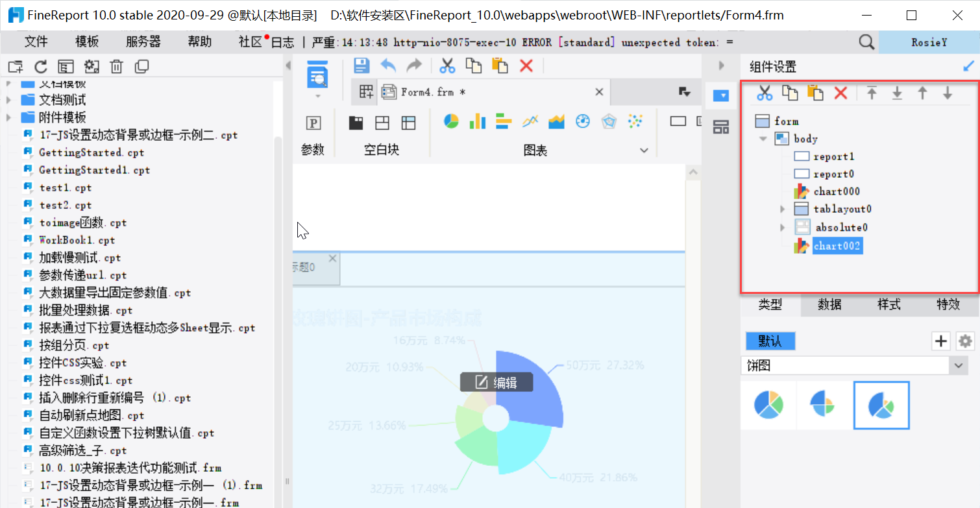This screenshot has height=508, width=980.
Task: Open the template preview button
Action: (317, 75)
